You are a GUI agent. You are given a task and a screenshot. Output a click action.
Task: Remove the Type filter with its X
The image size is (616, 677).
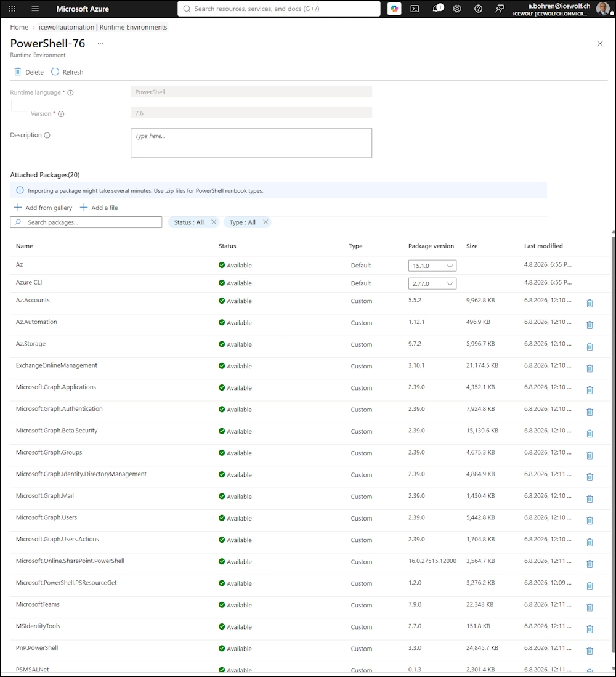265,222
